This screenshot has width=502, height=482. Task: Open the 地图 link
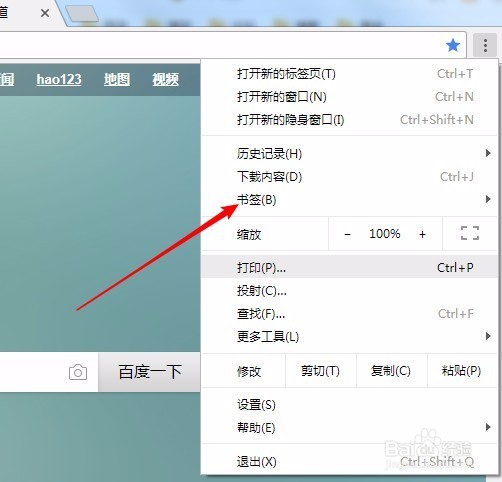click(x=117, y=79)
